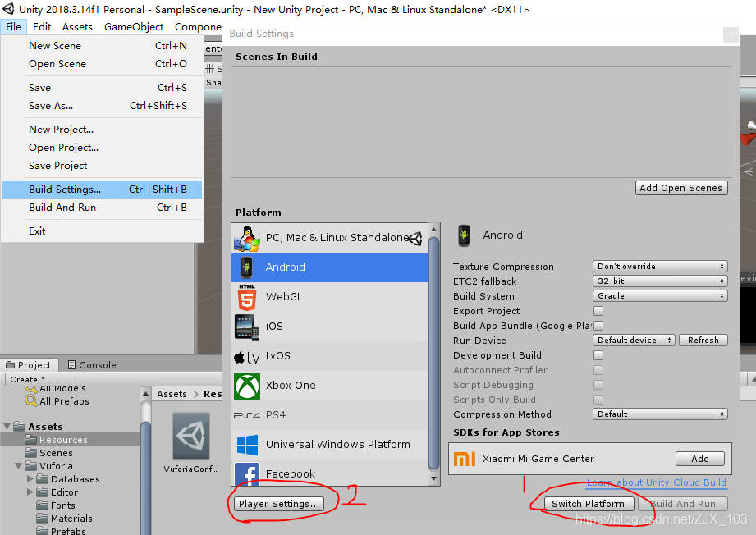The height and width of the screenshot is (535, 756).
Task: Click the Databases folder icon
Action: (43, 478)
